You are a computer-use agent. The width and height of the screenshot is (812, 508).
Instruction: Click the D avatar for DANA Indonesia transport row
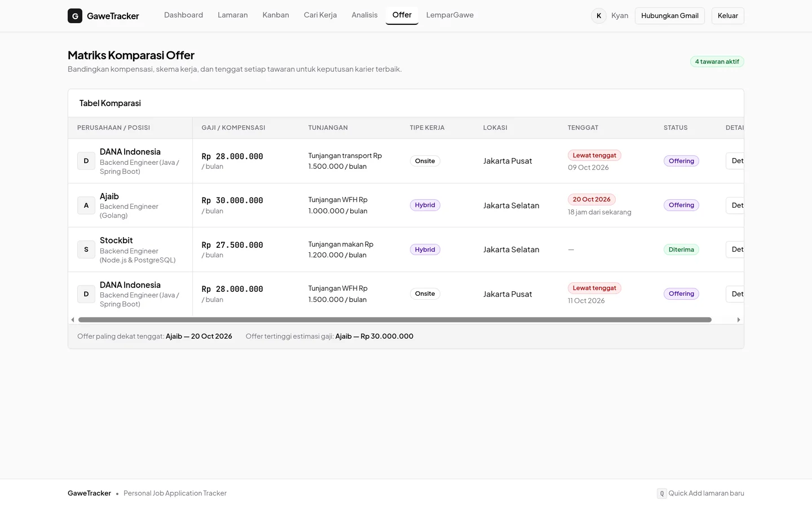(x=86, y=161)
